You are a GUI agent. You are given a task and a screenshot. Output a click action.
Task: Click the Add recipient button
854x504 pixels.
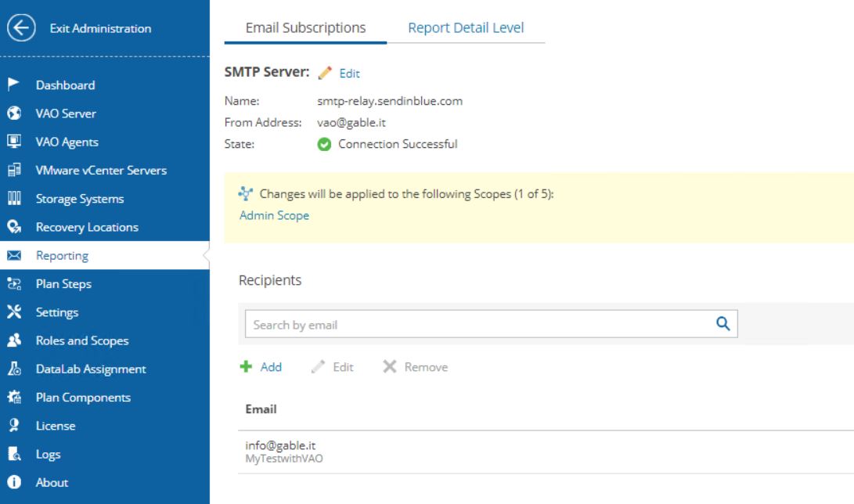261,367
